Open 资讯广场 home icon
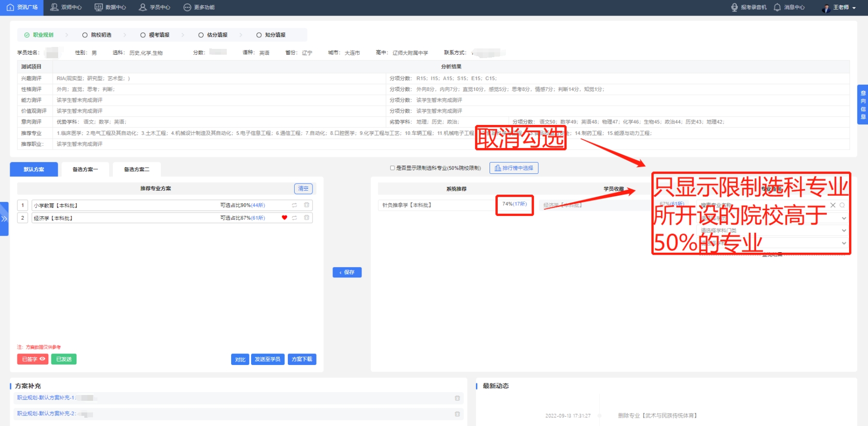The image size is (868, 426). pyautogui.click(x=11, y=7)
